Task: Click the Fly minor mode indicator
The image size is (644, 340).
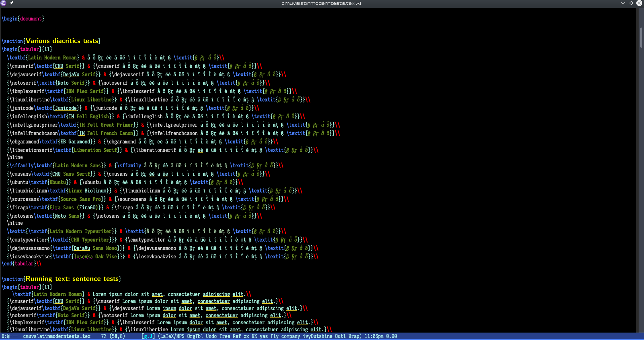Action: tap(275, 336)
